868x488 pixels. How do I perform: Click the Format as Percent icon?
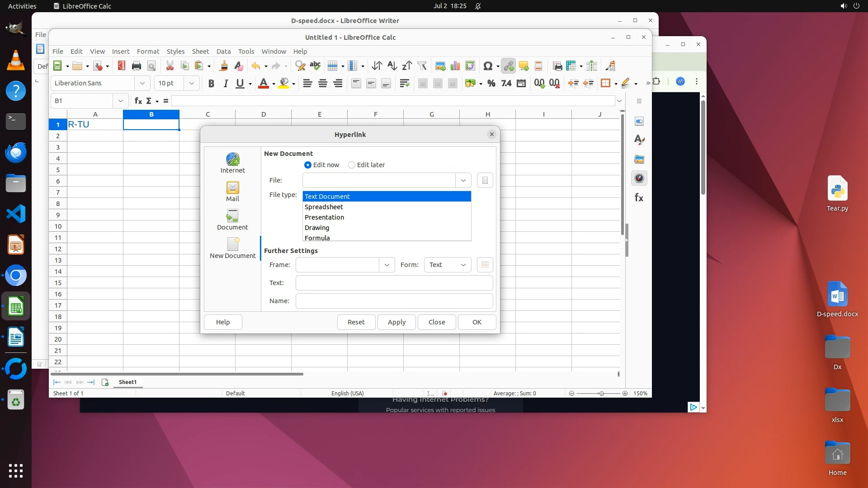click(491, 83)
